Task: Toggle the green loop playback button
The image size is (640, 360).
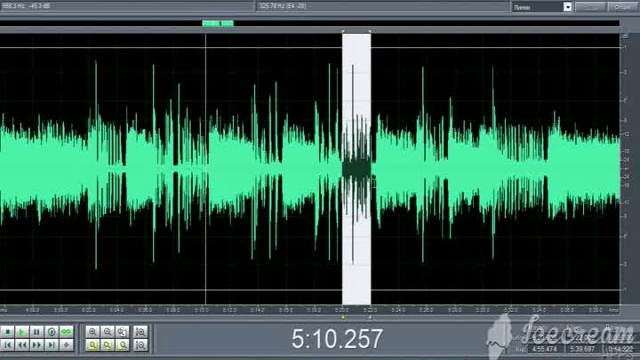Action: point(66,332)
